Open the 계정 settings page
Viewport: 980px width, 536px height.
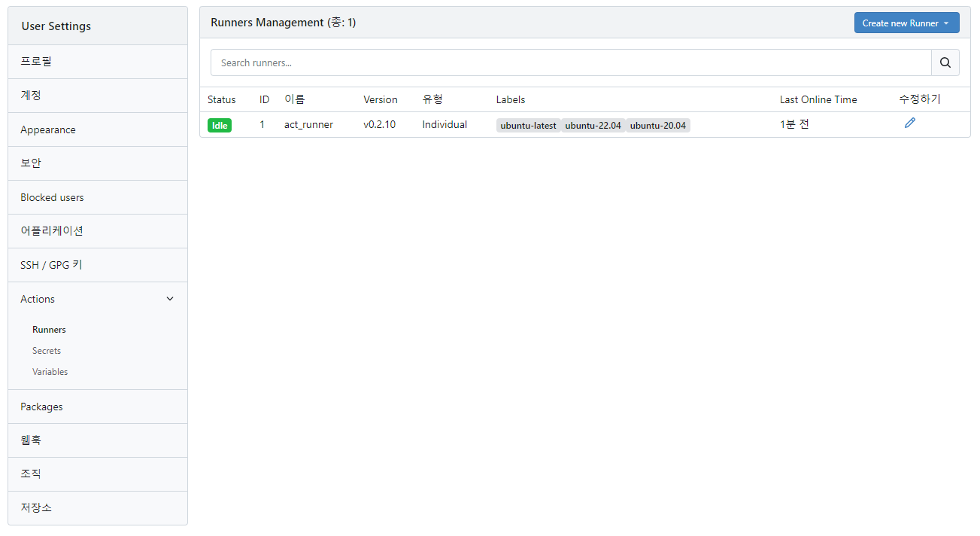click(98, 96)
